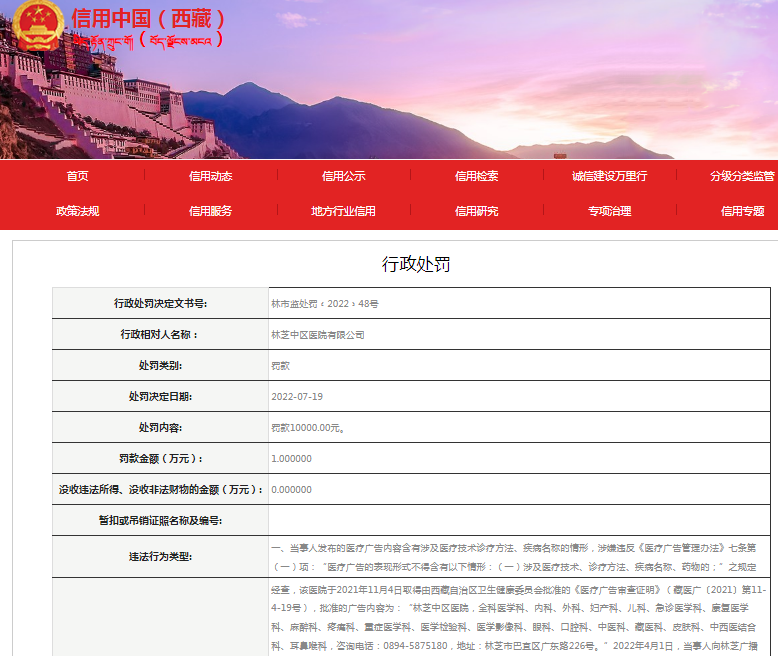Select the 处罚内容 label
This screenshot has width=778, height=656.
tap(160, 427)
